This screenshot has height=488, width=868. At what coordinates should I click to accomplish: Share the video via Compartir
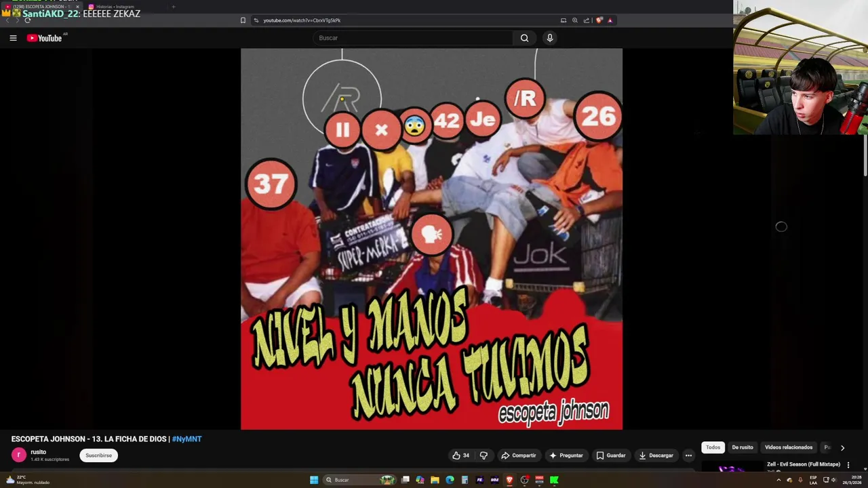coord(518,455)
